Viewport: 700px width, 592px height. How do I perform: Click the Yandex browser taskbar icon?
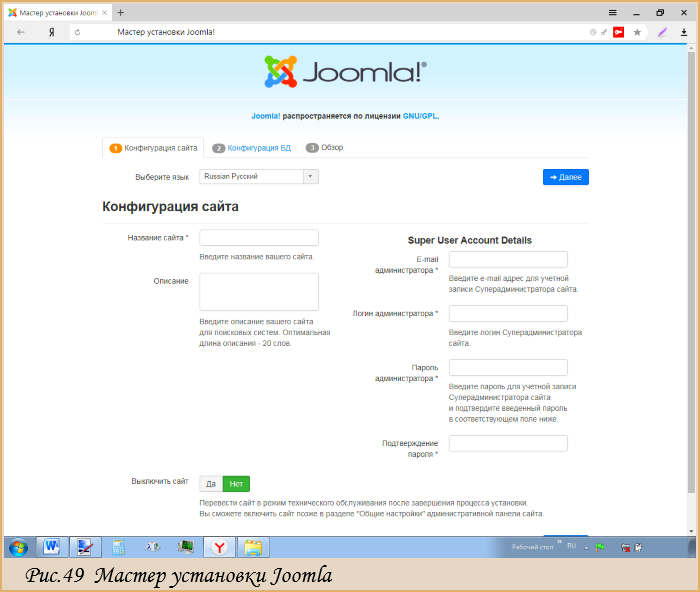(219, 547)
